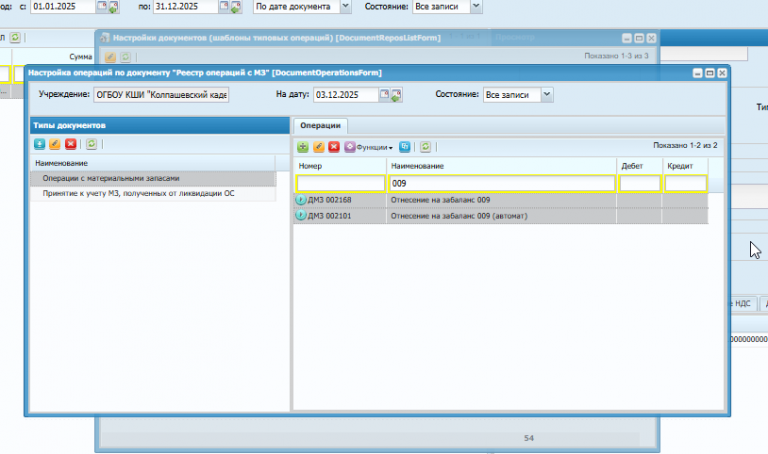Click current-date arrow icon next to 31.12.2025
The width and height of the screenshot is (768, 454).
[236, 7]
